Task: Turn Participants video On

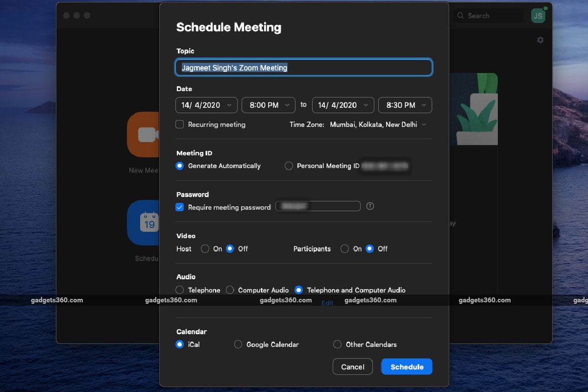Action: point(345,248)
